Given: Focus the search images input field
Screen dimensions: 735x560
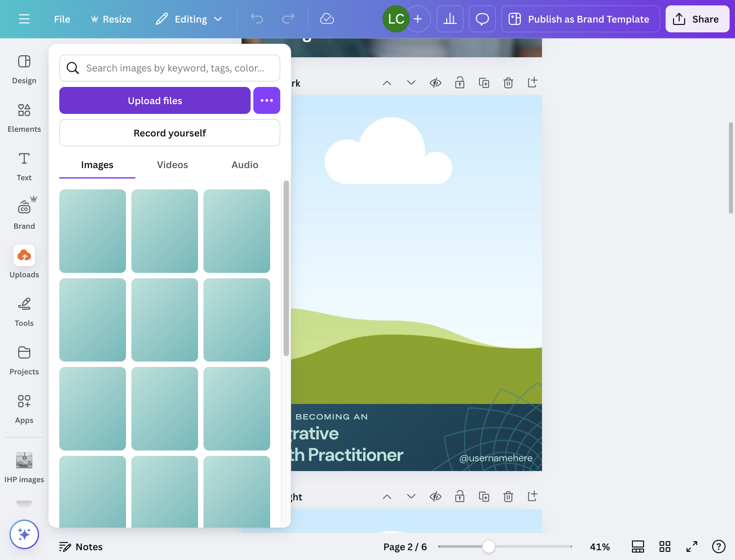Looking at the screenshot, I should tap(170, 68).
